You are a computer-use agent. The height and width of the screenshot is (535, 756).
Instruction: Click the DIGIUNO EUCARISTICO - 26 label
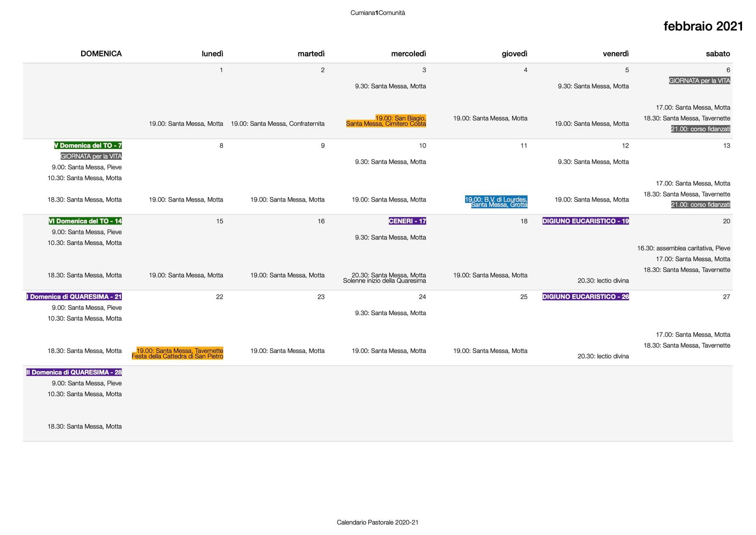585,297
